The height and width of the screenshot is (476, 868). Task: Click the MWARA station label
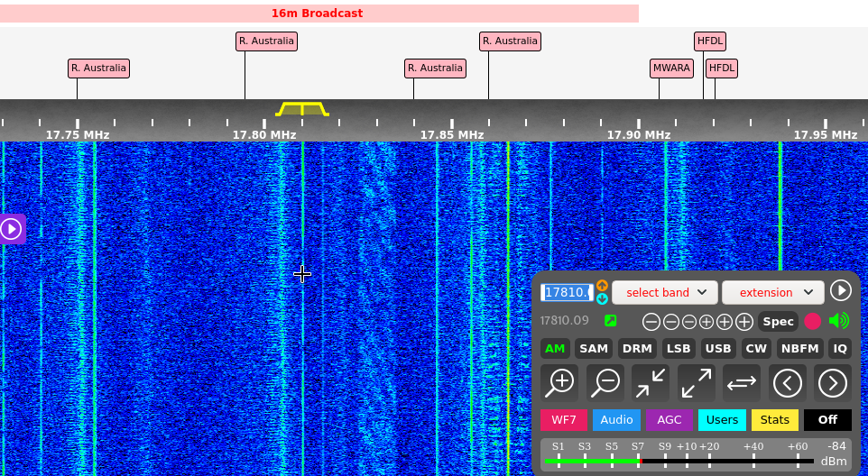click(673, 69)
